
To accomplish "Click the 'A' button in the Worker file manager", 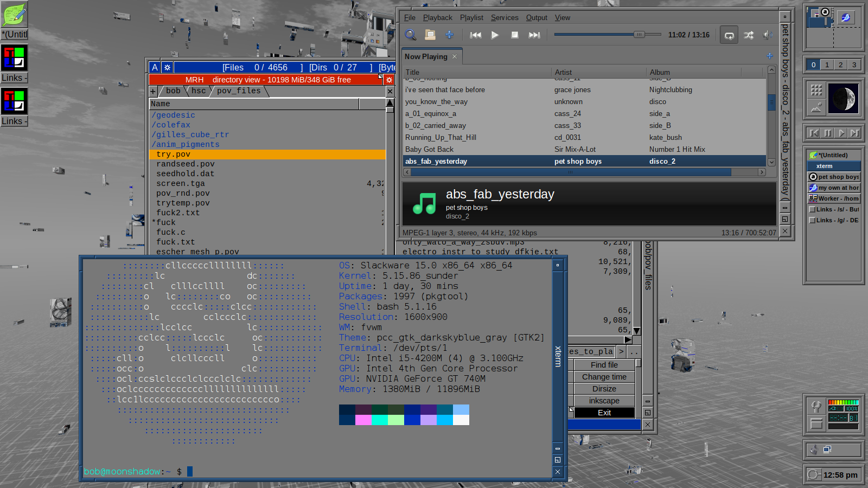I will pyautogui.click(x=155, y=67).
